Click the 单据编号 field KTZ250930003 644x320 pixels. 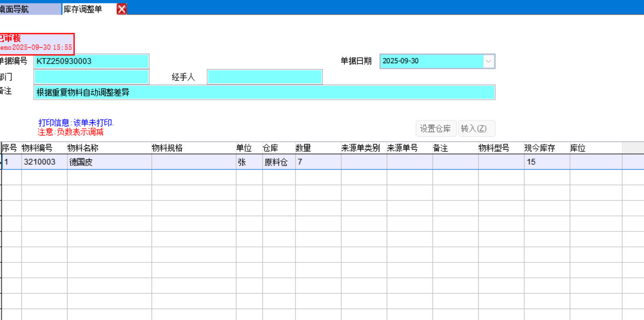(91, 61)
